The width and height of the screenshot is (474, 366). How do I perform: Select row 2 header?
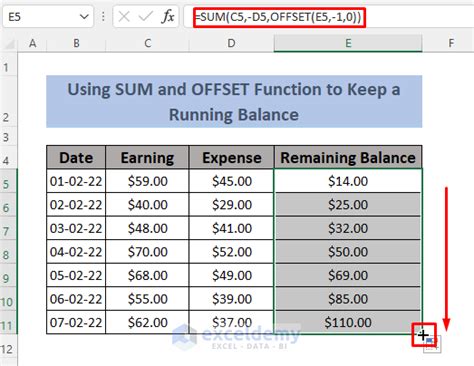point(8,102)
